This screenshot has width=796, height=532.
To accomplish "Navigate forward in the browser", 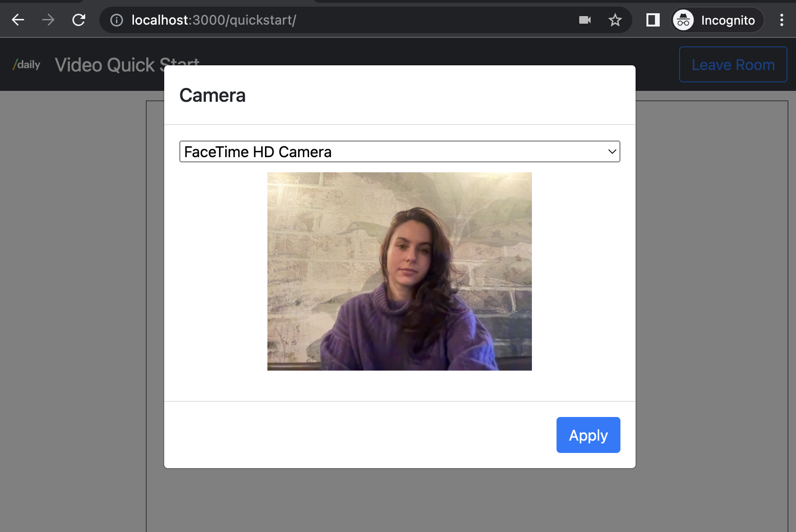I will click(48, 20).
